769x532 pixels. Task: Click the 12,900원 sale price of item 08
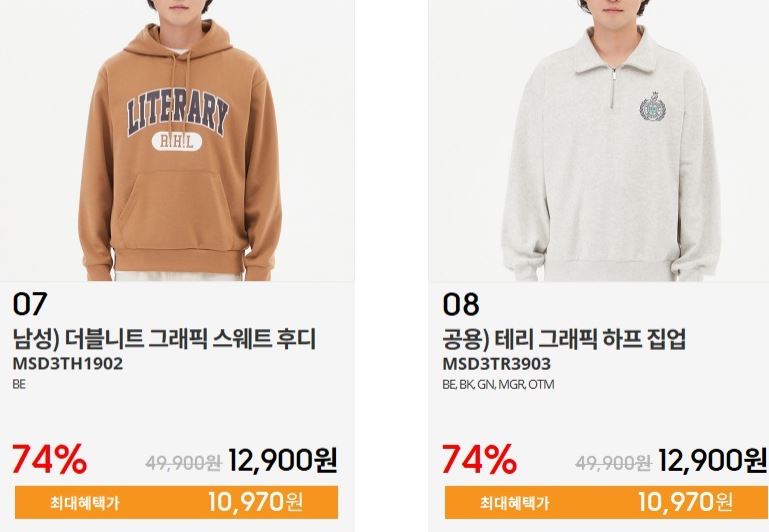tap(712, 460)
